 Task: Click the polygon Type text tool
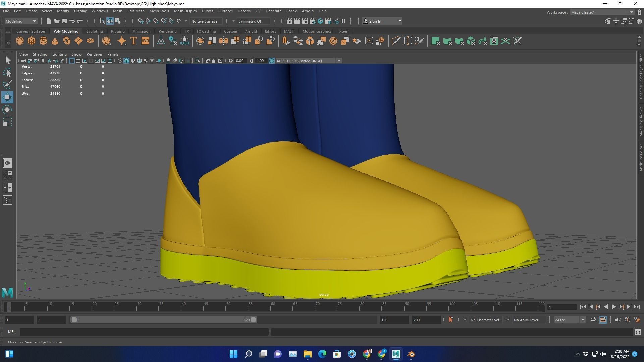(x=133, y=41)
